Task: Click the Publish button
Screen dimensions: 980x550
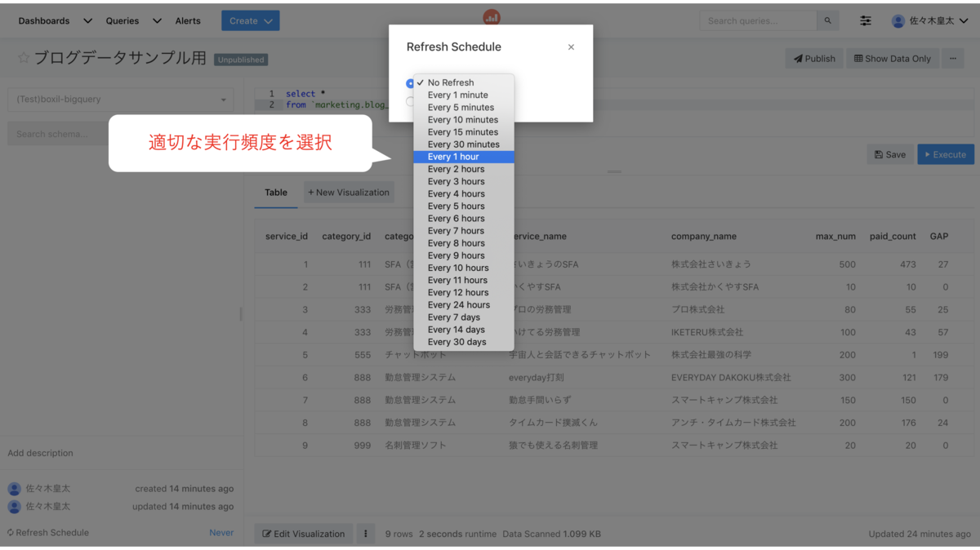Action: click(813, 58)
